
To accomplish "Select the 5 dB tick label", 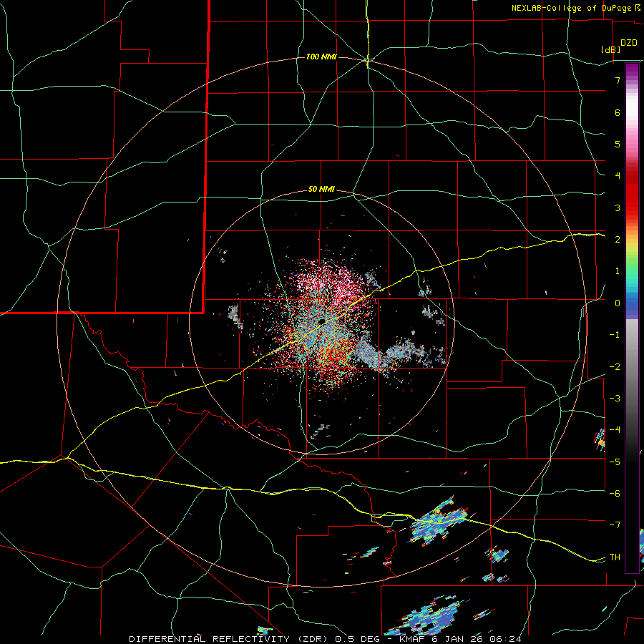I will coord(618,144).
